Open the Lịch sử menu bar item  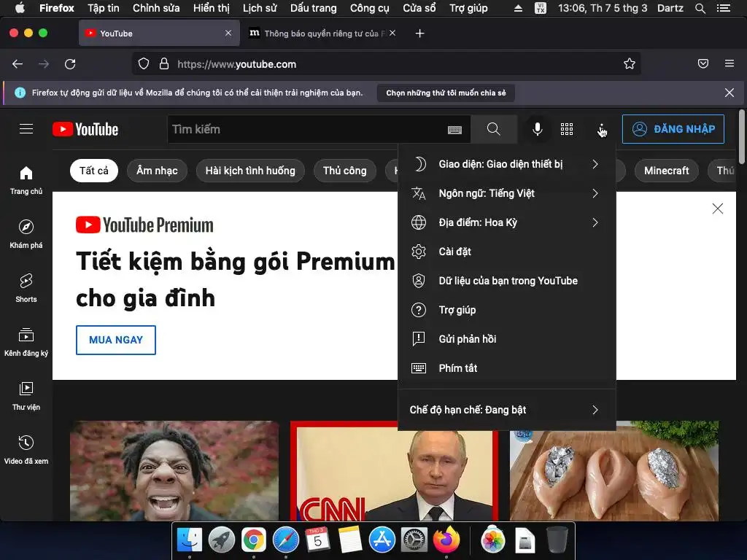[260, 8]
